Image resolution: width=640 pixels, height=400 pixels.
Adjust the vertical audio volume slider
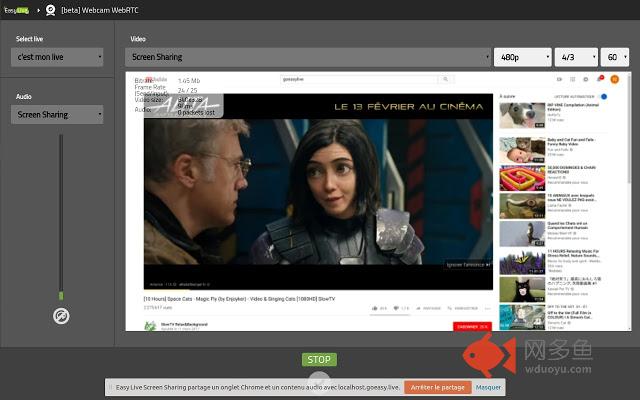click(61, 216)
